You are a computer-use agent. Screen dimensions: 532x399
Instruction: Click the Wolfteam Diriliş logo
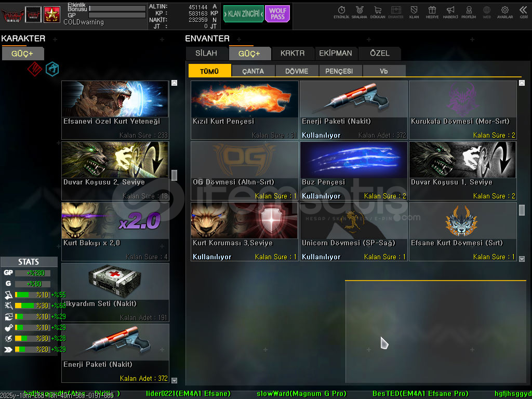[12, 15]
